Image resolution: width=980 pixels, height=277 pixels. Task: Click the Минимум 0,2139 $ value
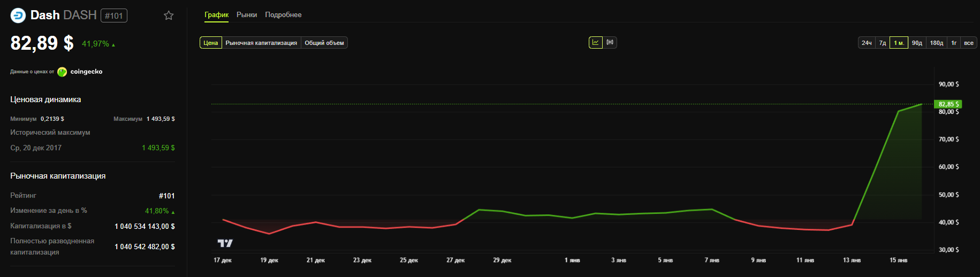pos(52,119)
